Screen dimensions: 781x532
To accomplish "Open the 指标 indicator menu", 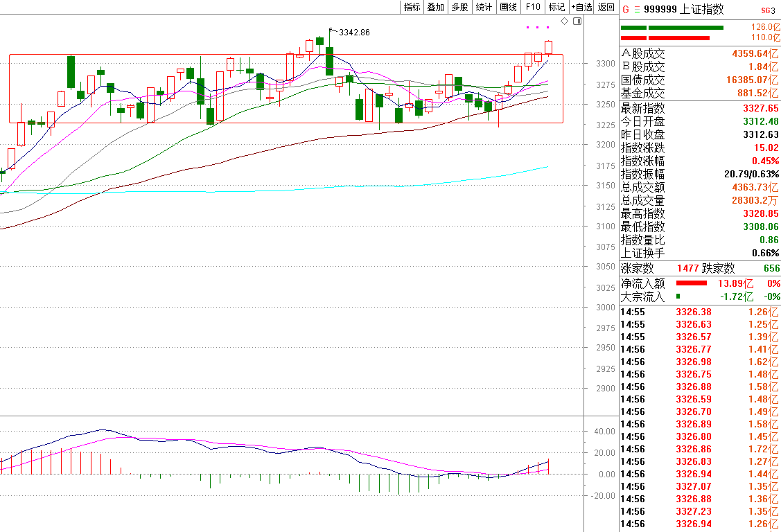I will (x=412, y=7).
